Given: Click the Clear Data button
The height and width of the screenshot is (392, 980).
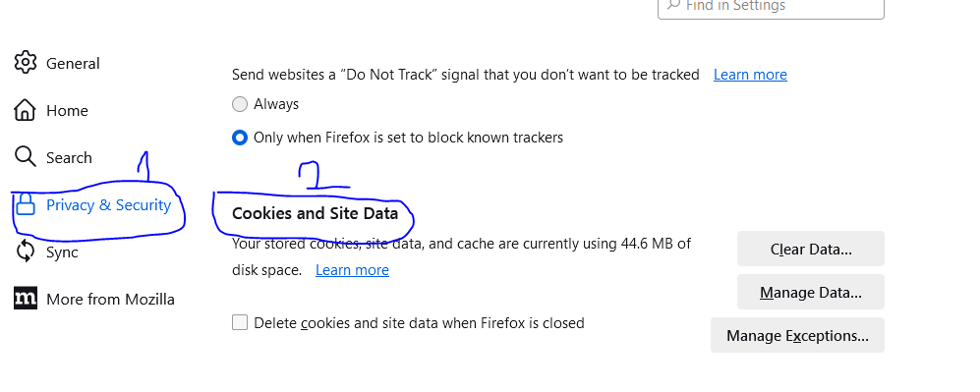Looking at the screenshot, I should pyautogui.click(x=811, y=249).
